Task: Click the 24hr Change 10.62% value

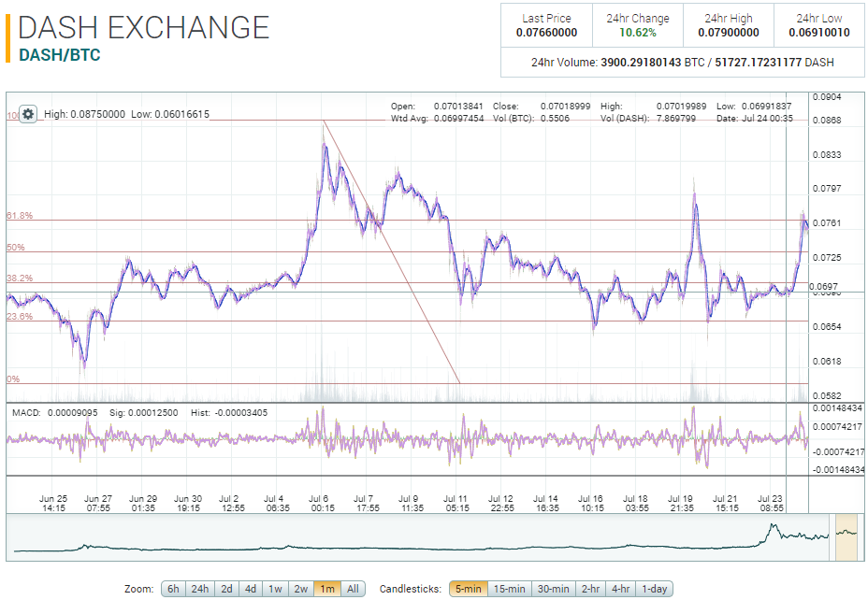Action: click(x=638, y=33)
